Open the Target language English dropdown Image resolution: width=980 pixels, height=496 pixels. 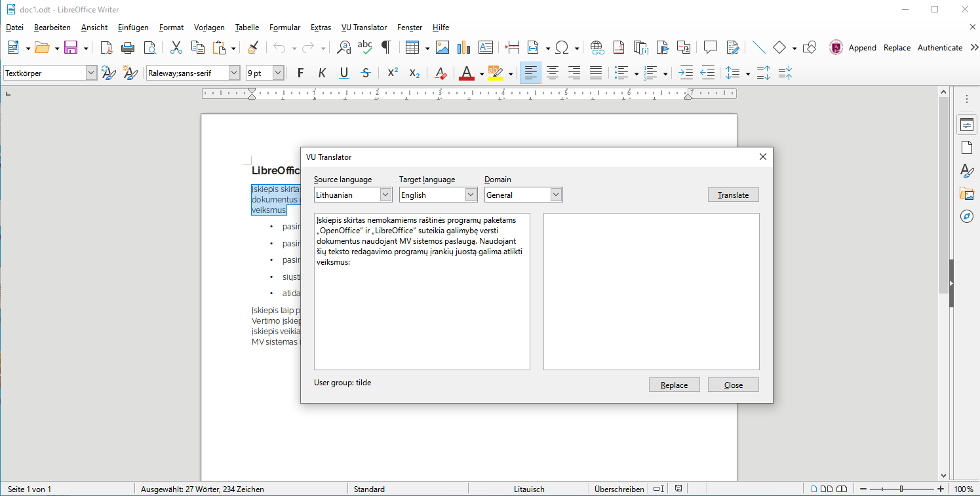pyautogui.click(x=471, y=195)
